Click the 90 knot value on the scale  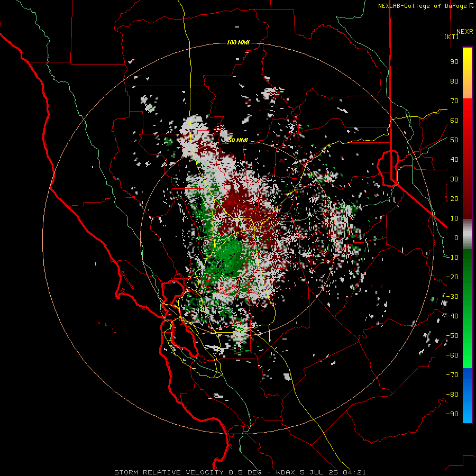tap(454, 62)
